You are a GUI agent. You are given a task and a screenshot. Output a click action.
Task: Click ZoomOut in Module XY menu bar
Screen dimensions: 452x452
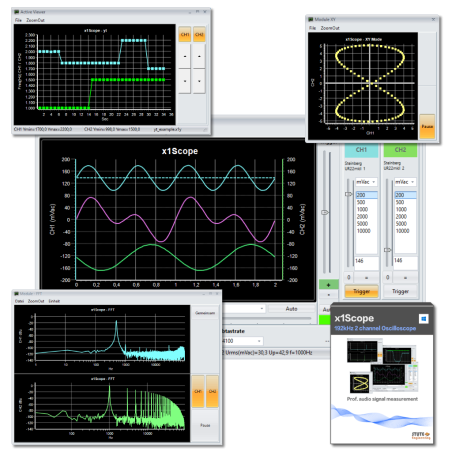330,28
